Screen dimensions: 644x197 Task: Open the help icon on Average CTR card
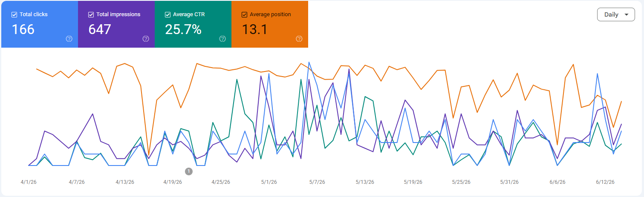pos(222,39)
